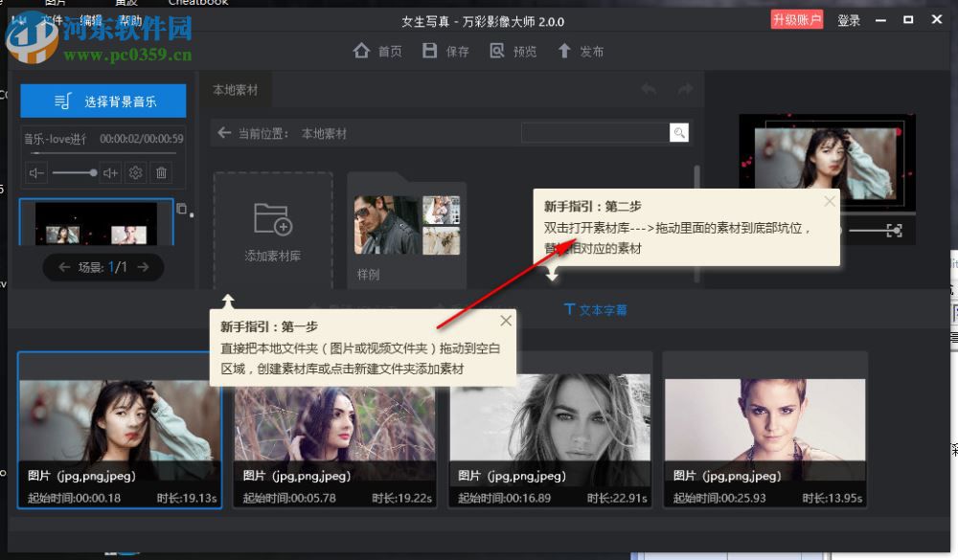
Task: Switch to the 本地素材 tab
Action: (x=237, y=89)
